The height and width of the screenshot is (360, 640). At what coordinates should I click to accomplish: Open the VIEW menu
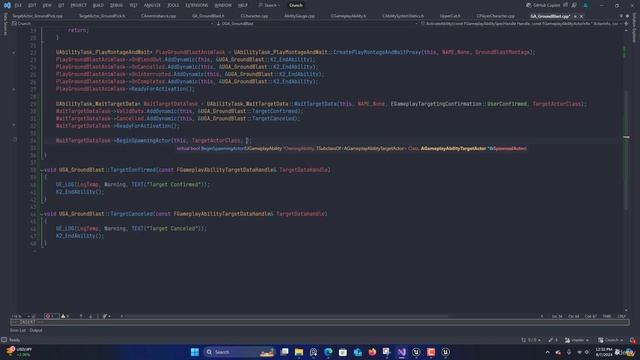click(x=47, y=5)
